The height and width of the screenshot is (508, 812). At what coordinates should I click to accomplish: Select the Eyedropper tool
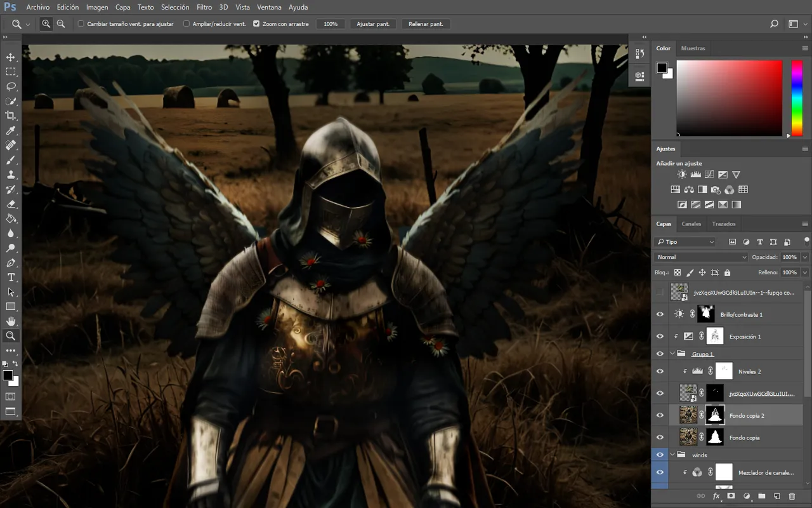11,131
